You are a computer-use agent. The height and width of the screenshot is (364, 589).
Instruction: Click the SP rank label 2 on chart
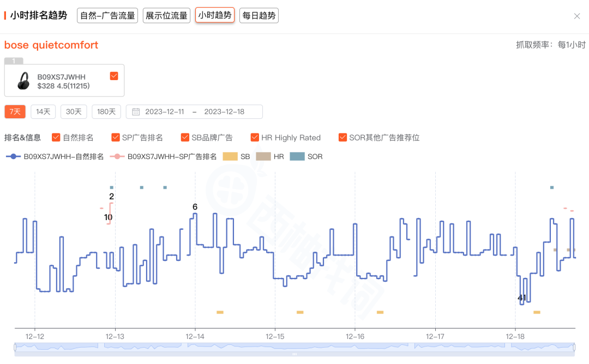(112, 196)
